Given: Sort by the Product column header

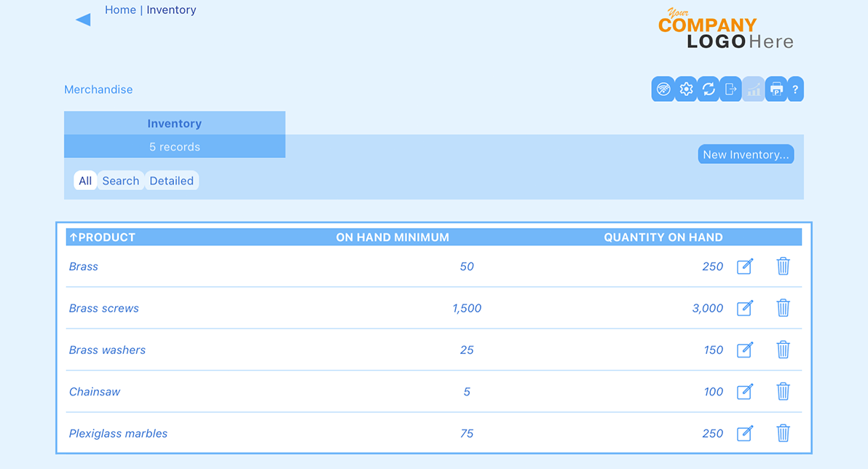Looking at the screenshot, I should [x=103, y=237].
